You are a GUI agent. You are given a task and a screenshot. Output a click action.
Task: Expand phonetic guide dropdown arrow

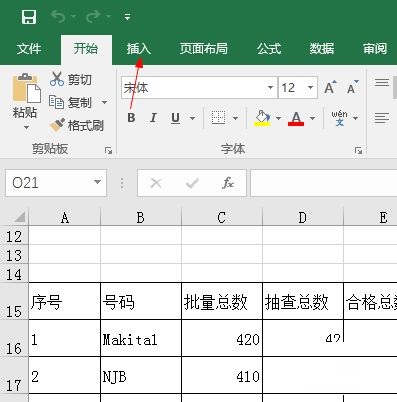tap(355, 118)
